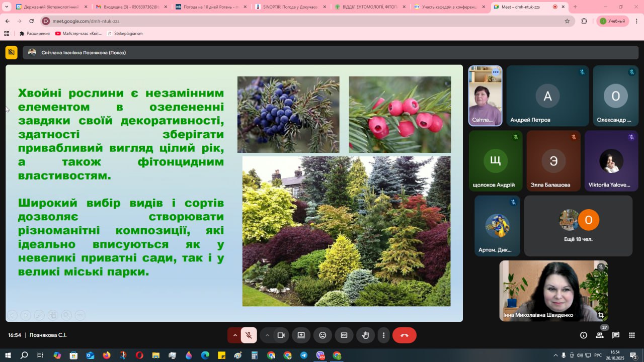Open the chat with everyone panel
This screenshot has height=362, width=644.
pyautogui.click(x=616, y=335)
